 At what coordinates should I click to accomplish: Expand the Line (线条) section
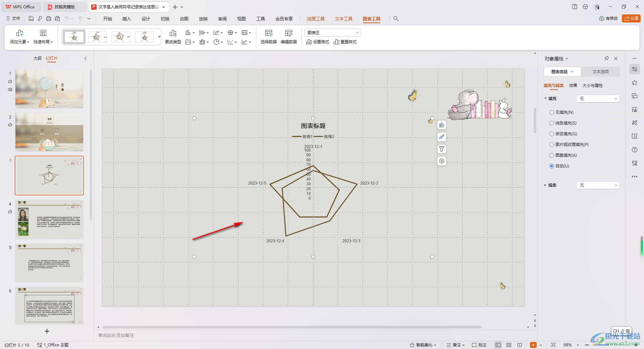click(x=545, y=185)
